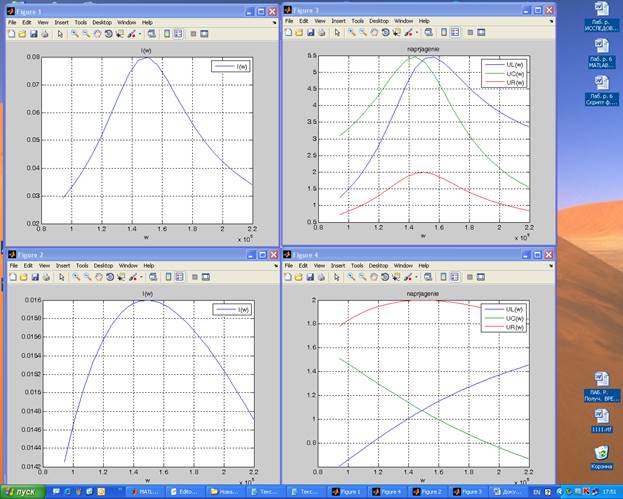Toggle Insert Legend in Figure 3 toolbar

(x=455, y=33)
